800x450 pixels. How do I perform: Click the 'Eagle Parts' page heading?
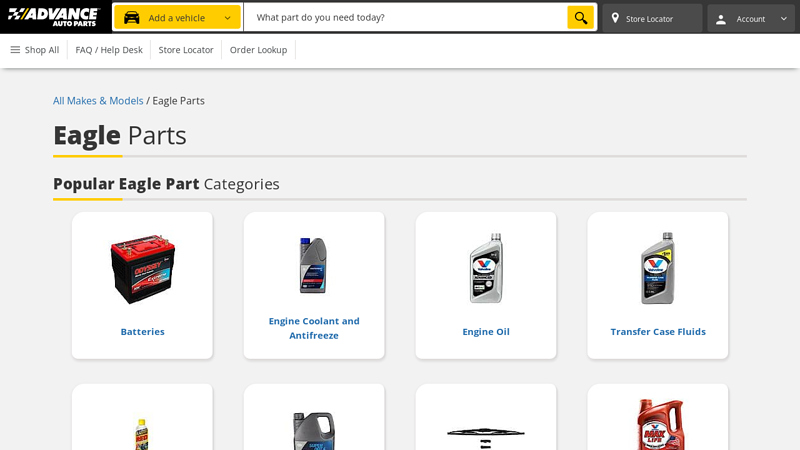point(120,135)
